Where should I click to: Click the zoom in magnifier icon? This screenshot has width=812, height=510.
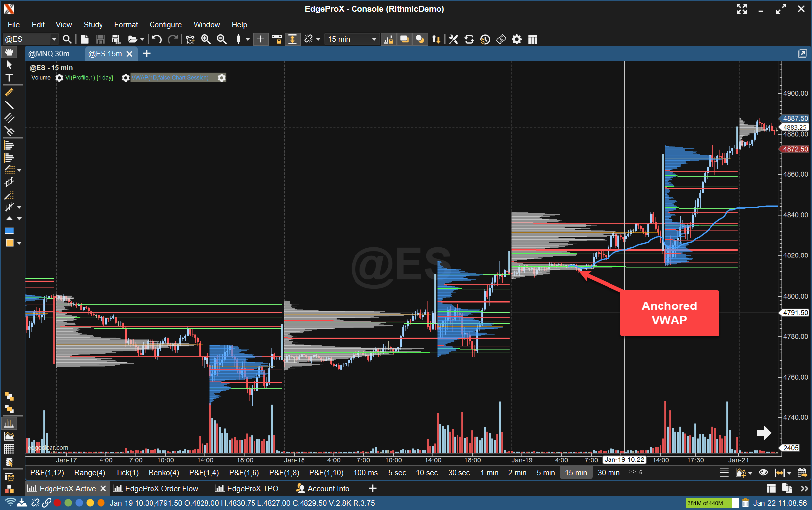click(x=206, y=39)
